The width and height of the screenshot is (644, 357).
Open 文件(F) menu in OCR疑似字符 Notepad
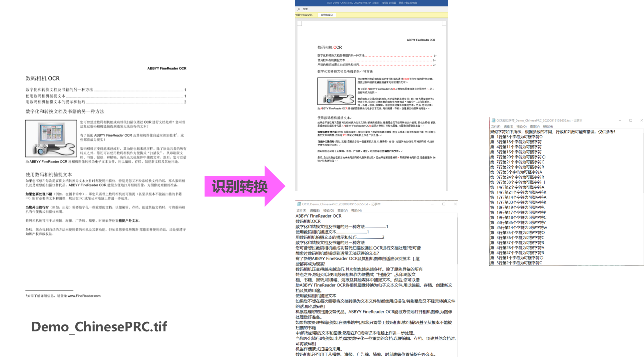click(496, 126)
